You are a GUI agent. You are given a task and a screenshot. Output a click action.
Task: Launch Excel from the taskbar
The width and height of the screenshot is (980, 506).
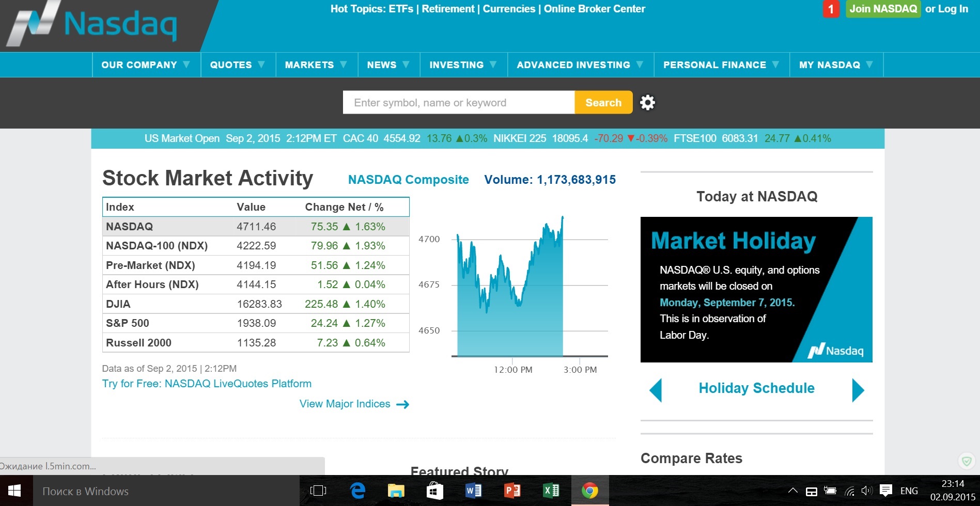click(551, 491)
